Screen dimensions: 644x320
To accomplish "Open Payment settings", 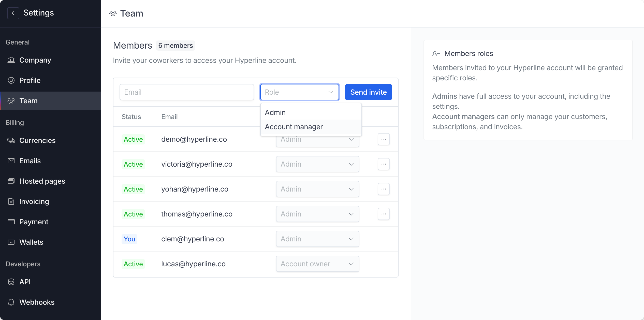I will [x=50, y=222].
